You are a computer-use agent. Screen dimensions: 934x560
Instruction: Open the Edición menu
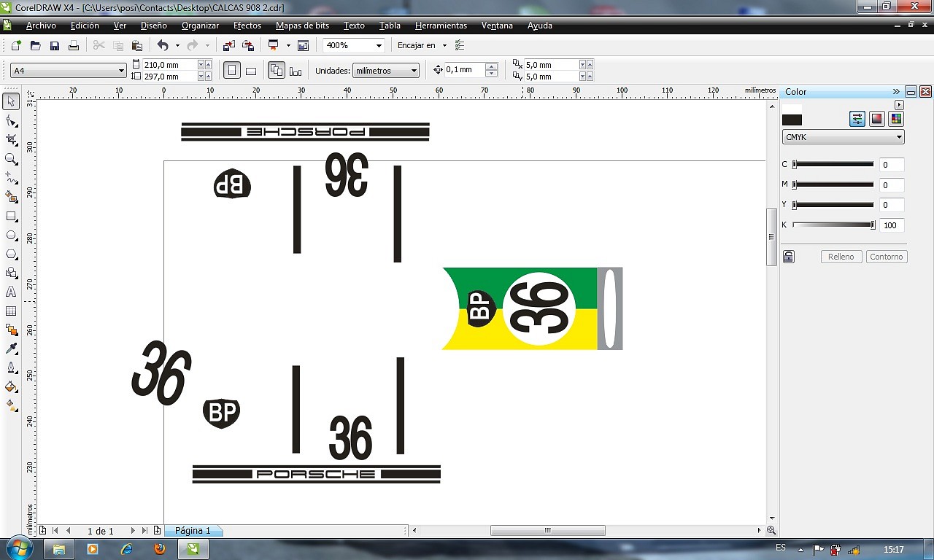click(85, 26)
